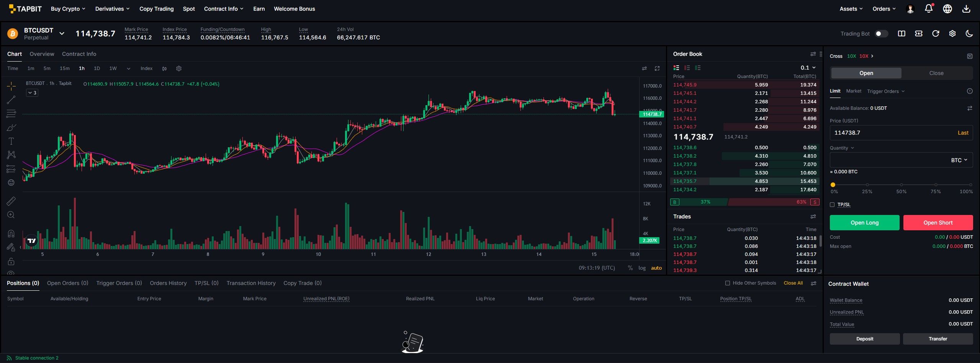Open the ruler measure tool

click(11, 201)
